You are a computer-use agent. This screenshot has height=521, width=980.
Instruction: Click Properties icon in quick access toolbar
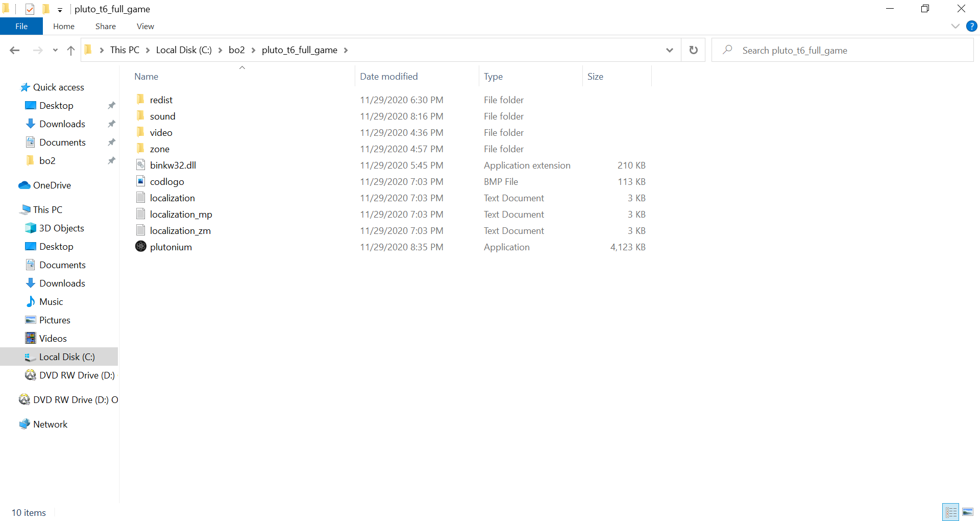(30, 9)
